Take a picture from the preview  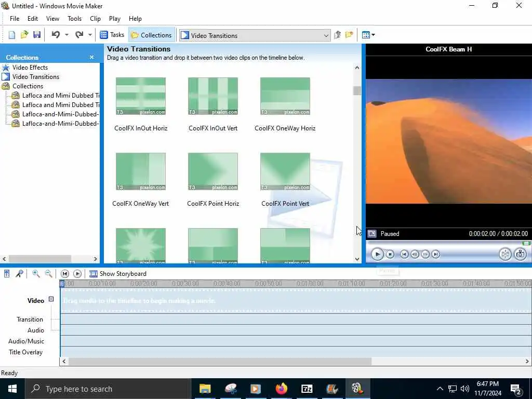(x=520, y=254)
